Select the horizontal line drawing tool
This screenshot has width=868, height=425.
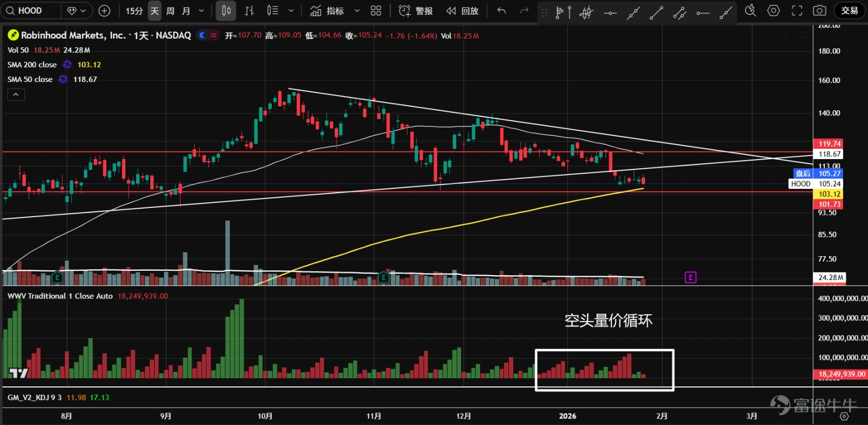[610, 12]
